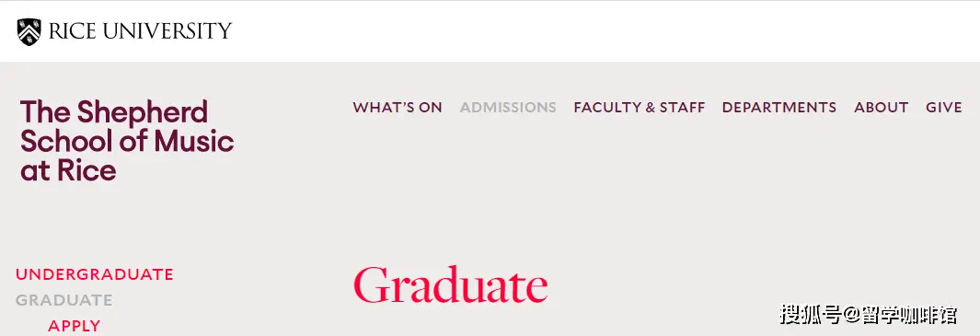
Task: Select the Admissions navigation item
Action: [508, 108]
